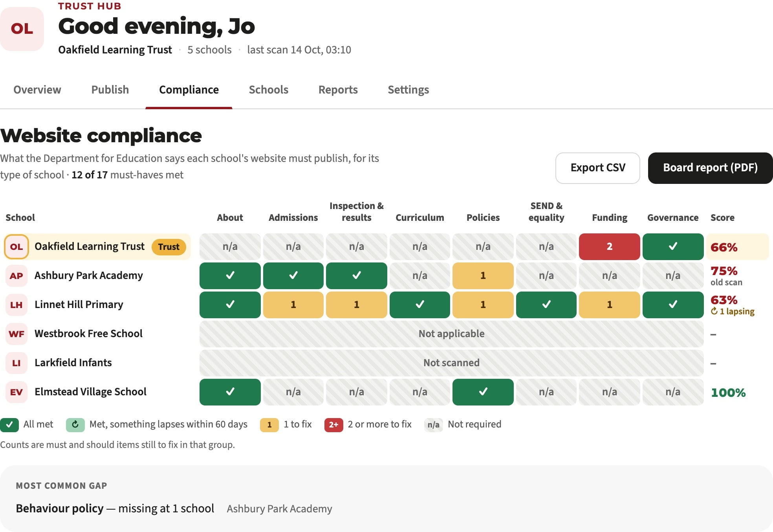This screenshot has height=532, width=773.
Task: Click 'Behaviour policy' most common gap text
Action: click(x=60, y=508)
